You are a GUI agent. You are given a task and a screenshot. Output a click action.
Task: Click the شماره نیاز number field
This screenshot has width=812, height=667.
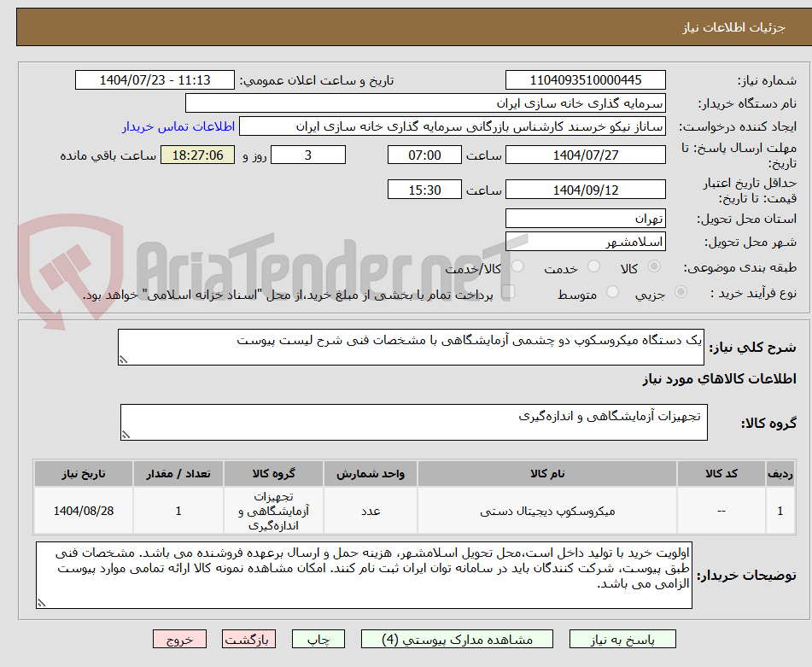(587, 79)
